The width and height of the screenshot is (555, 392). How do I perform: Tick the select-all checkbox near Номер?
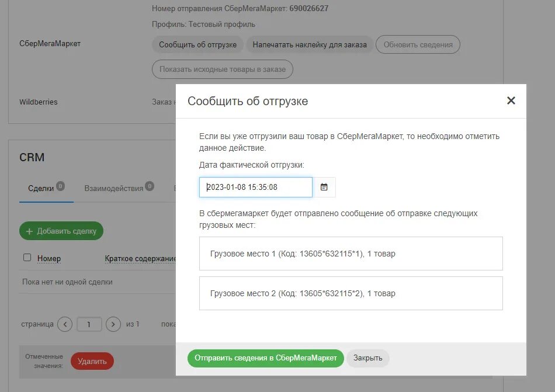click(x=27, y=258)
